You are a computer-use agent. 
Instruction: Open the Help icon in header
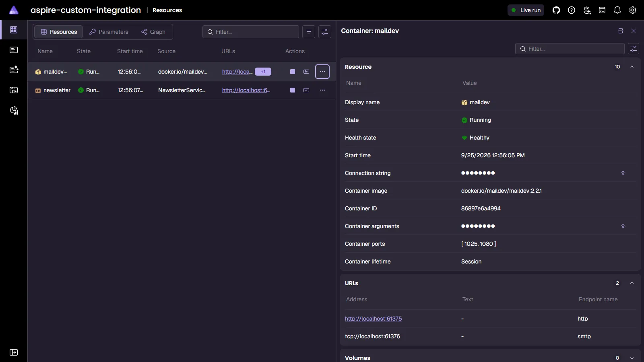point(572,10)
